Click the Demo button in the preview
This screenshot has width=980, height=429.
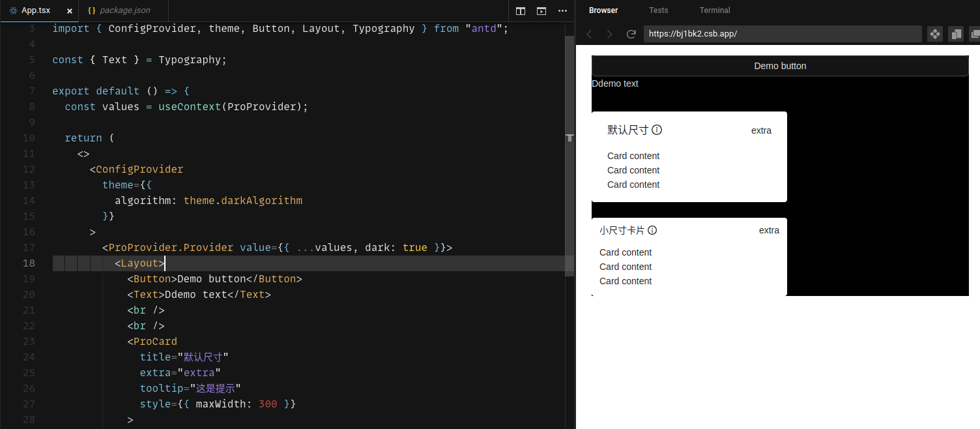[x=779, y=65]
